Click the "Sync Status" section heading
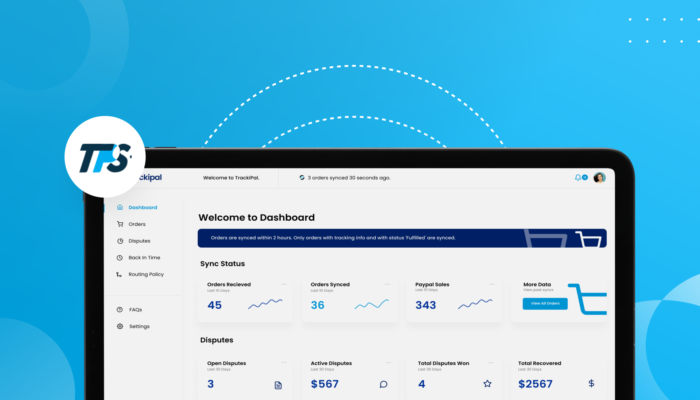 click(x=222, y=264)
